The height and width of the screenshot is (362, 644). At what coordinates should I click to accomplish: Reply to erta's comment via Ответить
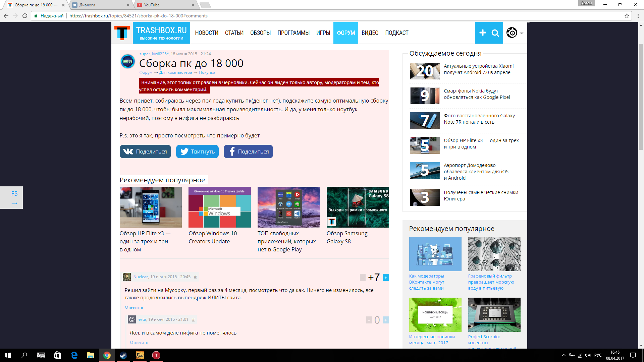139,343
